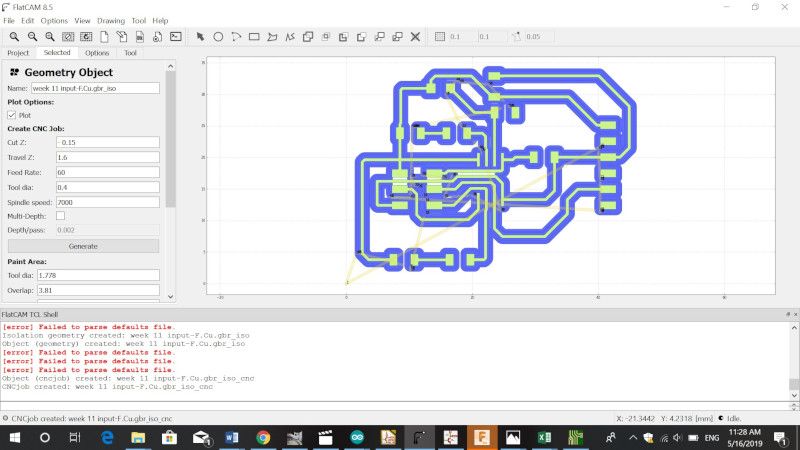
Task: Click the TCL Shell scroll-up arrow
Action: coord(794,328)
